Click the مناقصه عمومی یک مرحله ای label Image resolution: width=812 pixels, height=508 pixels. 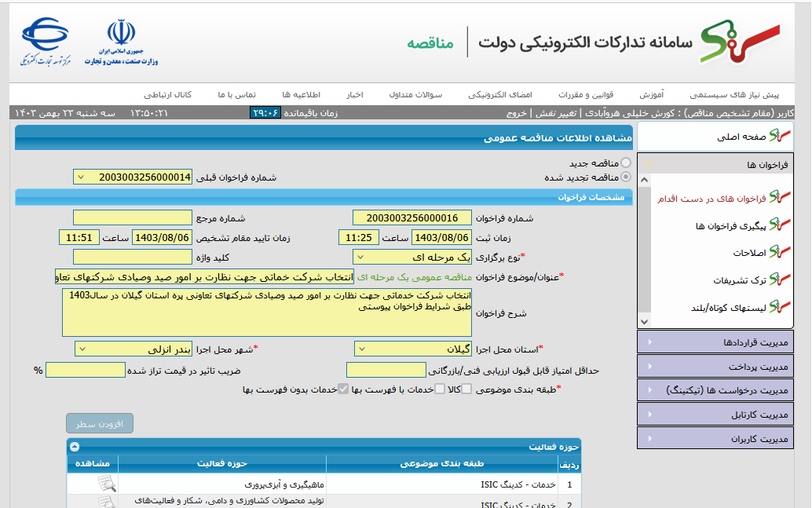click(x=415, y=277)
